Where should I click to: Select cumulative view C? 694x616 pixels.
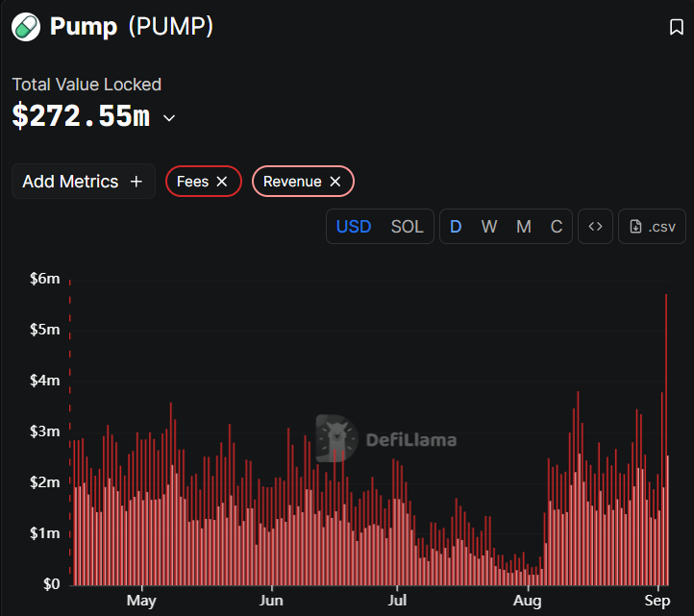[x=557, y=227]
